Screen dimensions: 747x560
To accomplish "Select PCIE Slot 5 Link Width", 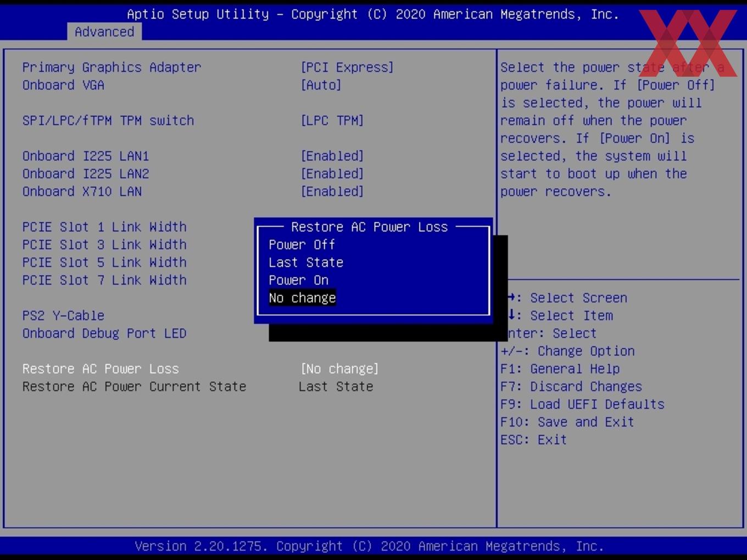I will click(104, 262).
